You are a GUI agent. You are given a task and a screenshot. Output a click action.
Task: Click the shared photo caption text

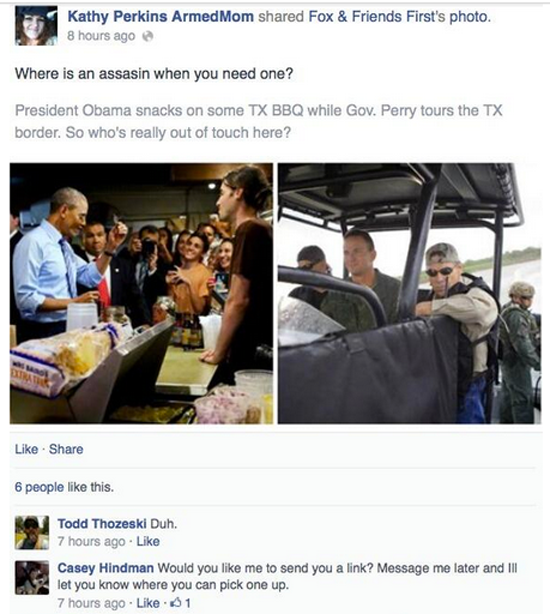[258, 121]
